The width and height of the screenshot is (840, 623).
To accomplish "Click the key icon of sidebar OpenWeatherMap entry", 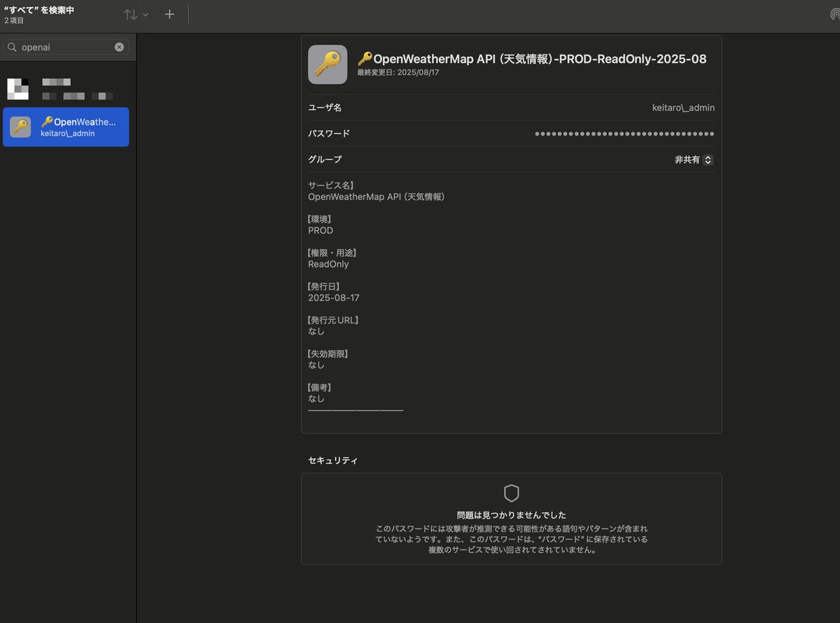I will (x=20, y=127).
